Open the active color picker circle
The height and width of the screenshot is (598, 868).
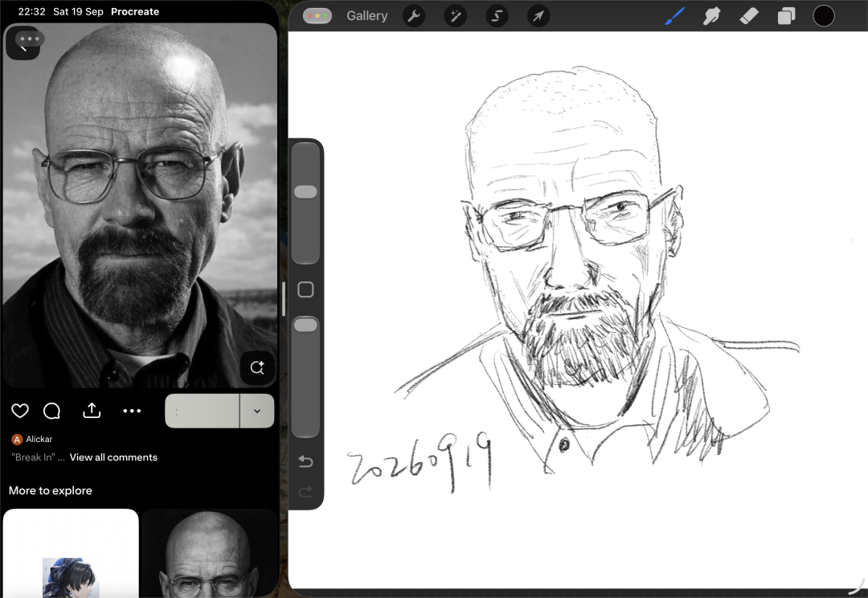click(x=823, y=16)
